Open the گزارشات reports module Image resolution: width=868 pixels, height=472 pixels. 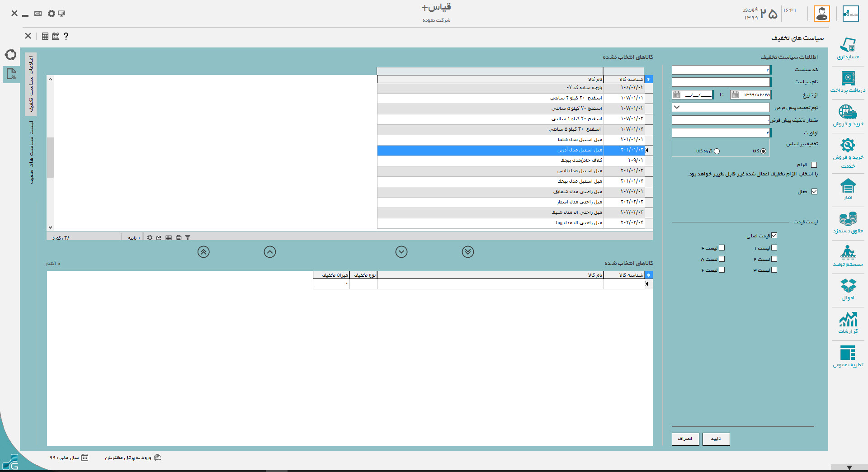[x=848, y=323]
